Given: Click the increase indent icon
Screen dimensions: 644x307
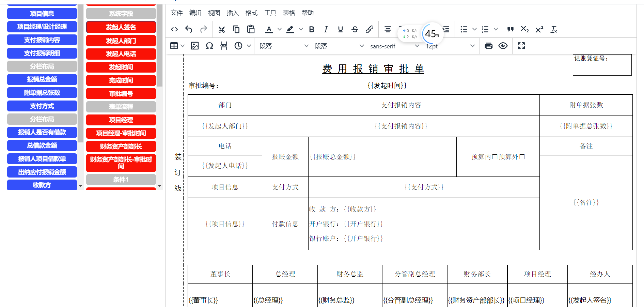Looking at the screenshot, I should [446, 30].
